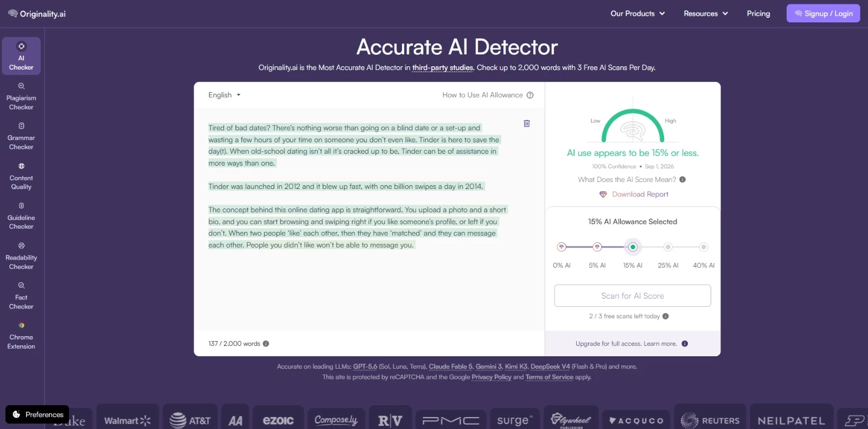Open the Chrome Extension sidebar item

click(x=21, y=335)
